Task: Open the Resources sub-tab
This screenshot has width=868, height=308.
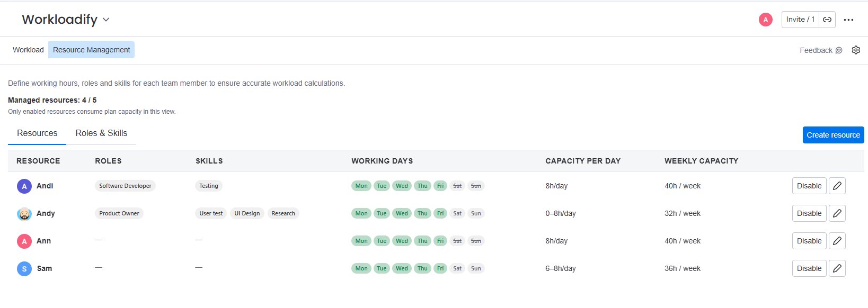Action: click(x=37, y=133)
